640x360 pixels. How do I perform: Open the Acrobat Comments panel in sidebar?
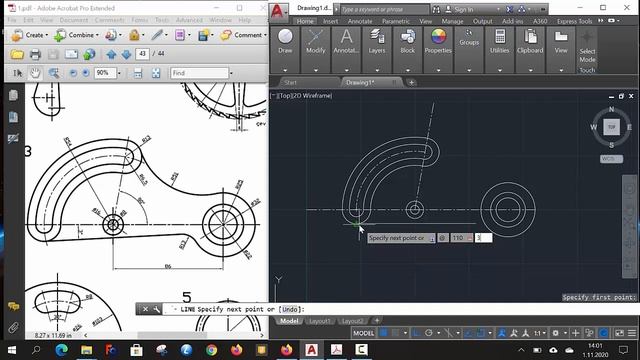click(13, 306)
